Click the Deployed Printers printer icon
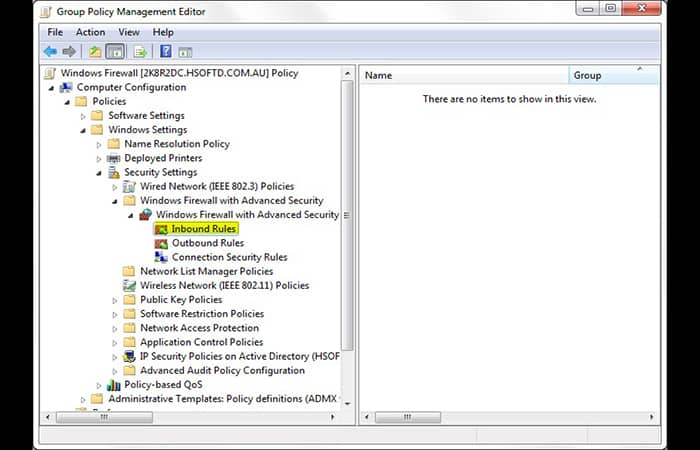 point(114,158)
